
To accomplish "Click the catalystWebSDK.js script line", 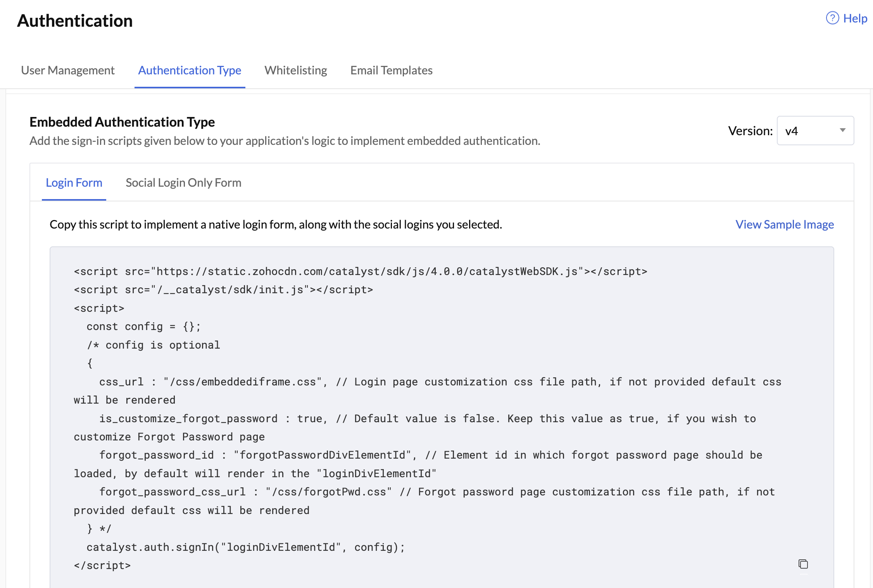I will coord(360,271).
